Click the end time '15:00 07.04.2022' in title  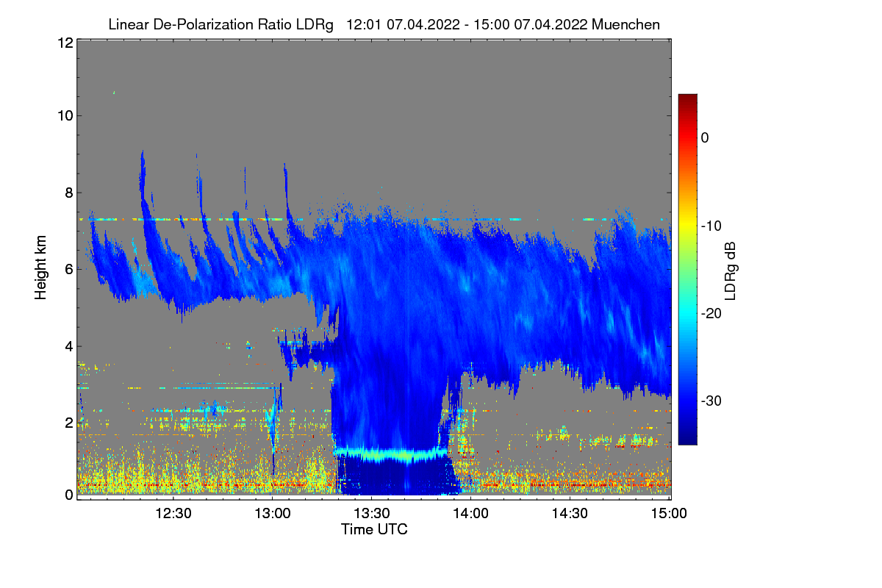pyautogui.click(x=530, y=24)
